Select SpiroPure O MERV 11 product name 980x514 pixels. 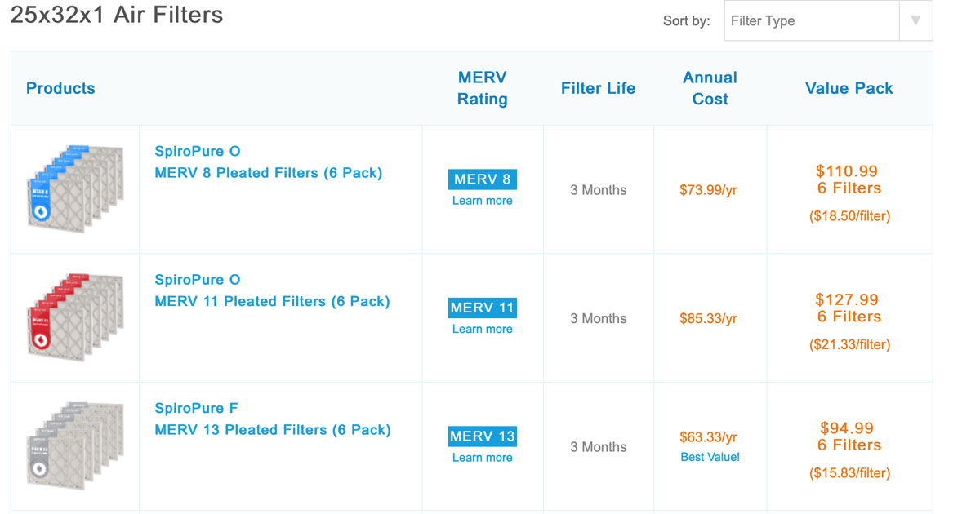pos(198,279)
